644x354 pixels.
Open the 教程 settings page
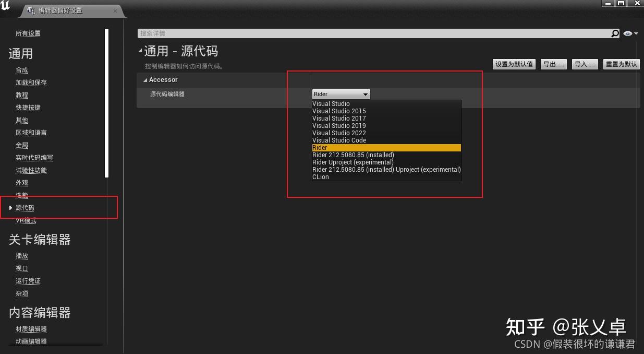pos(22,95)
